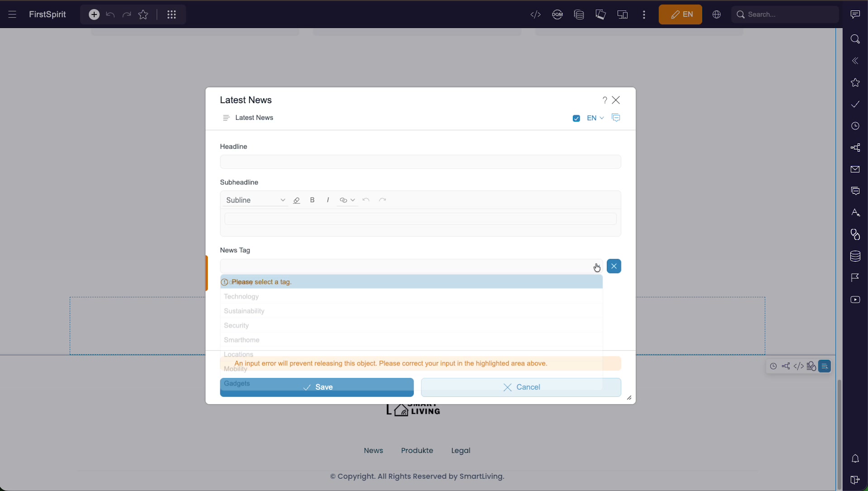The image size is (868, 491).
Task: Open the hamburger main menu
Action: tap(12, 14)
